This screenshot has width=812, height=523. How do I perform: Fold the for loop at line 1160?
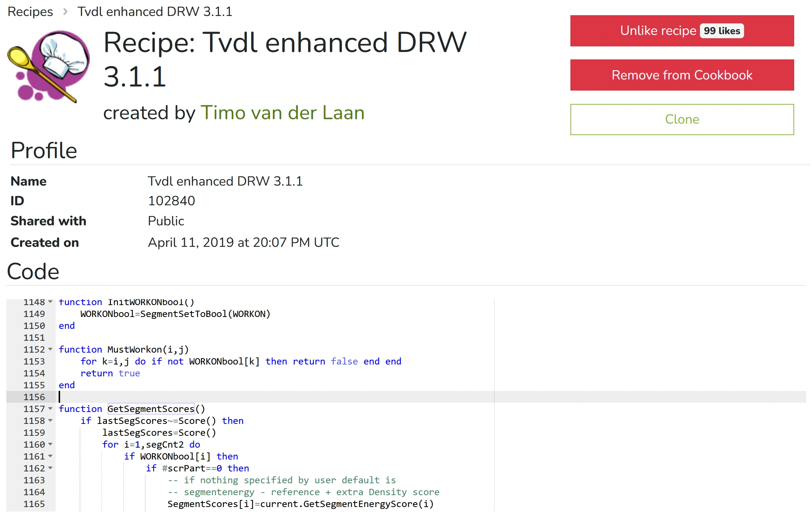(x=50, y=444)
